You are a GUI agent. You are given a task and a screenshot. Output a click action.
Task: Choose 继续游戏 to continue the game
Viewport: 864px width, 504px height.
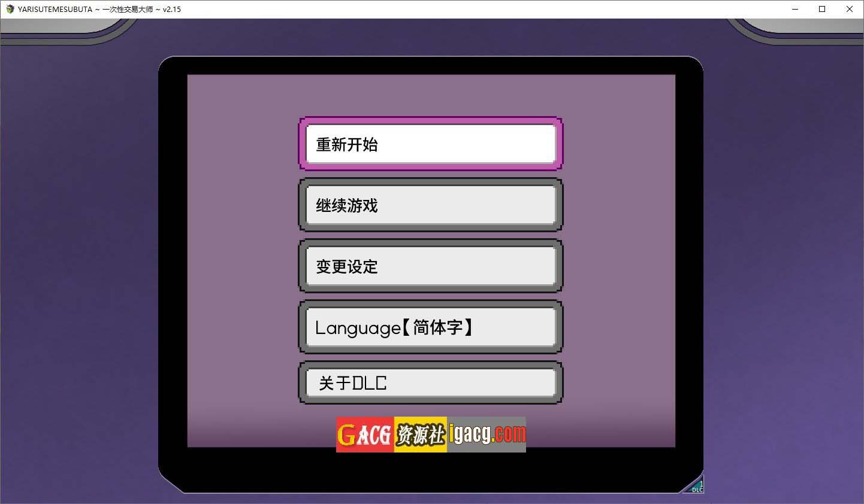point(430,205)
